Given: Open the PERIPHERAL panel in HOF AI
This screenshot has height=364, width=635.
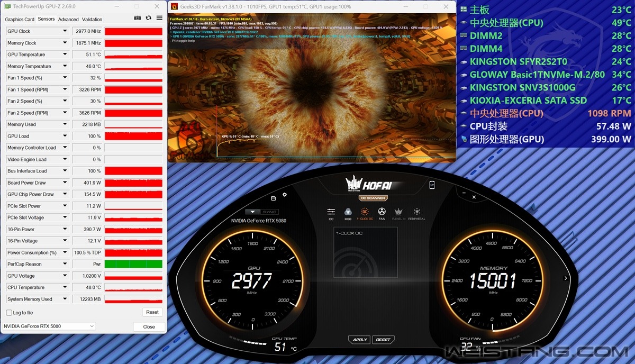Looking at the screenshot, I should pos(416,213).
